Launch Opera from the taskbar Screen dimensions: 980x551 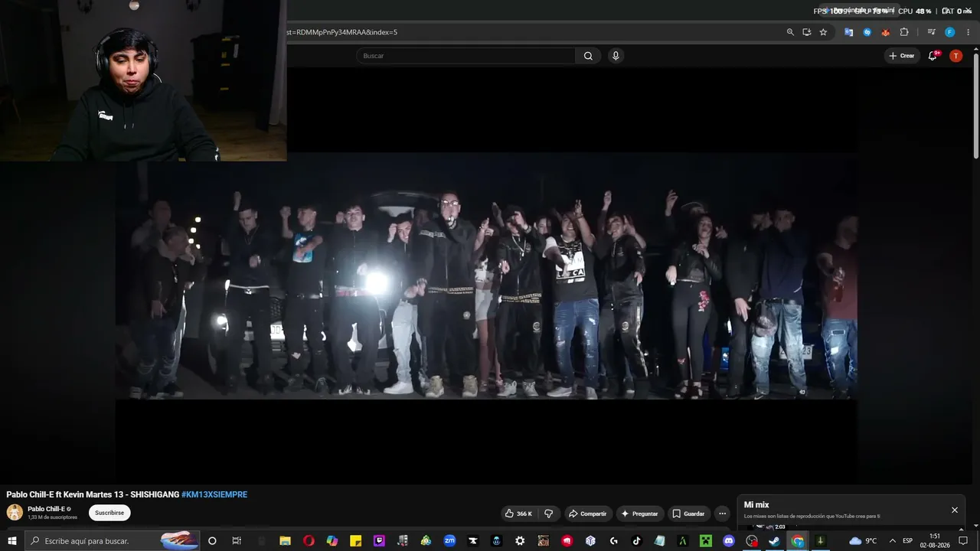pos(309,541)
